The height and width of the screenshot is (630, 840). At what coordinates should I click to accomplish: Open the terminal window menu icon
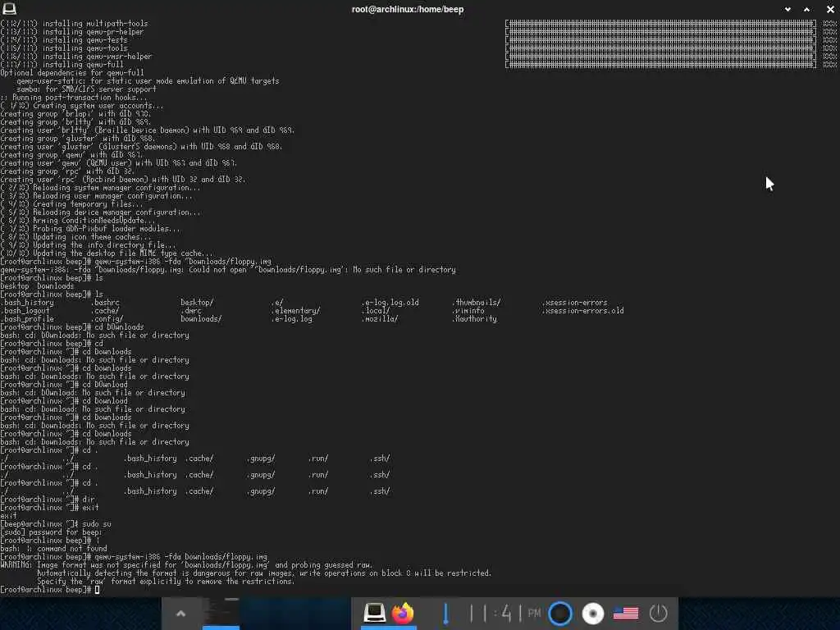9,8
